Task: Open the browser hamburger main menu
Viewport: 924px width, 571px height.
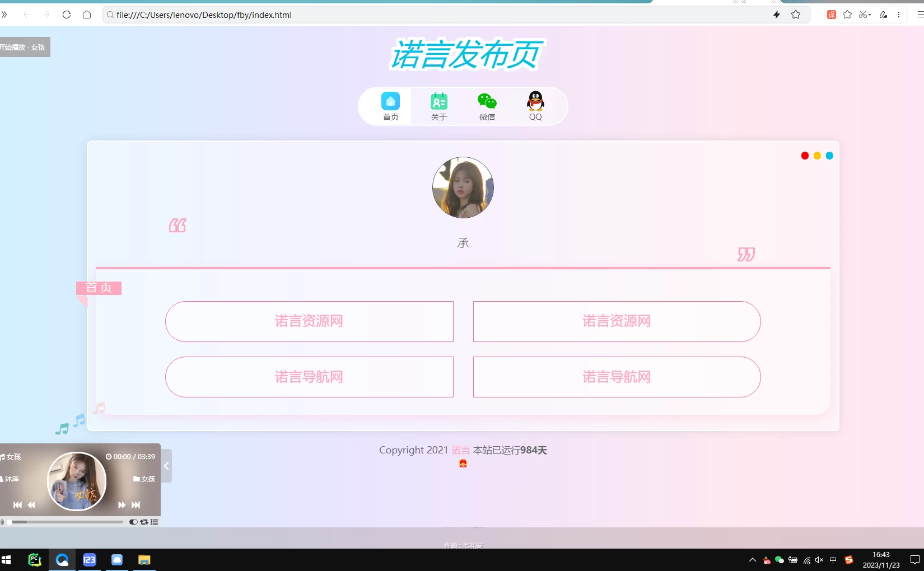Action: point(920,15)
